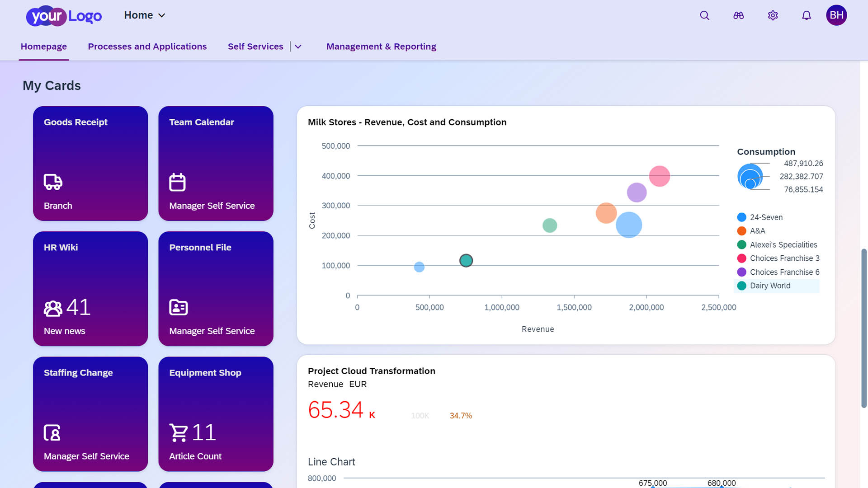Click the binoculars icon in header
Image resolution: width=868 pixels, height=488 pixels.
pos(738,15)
